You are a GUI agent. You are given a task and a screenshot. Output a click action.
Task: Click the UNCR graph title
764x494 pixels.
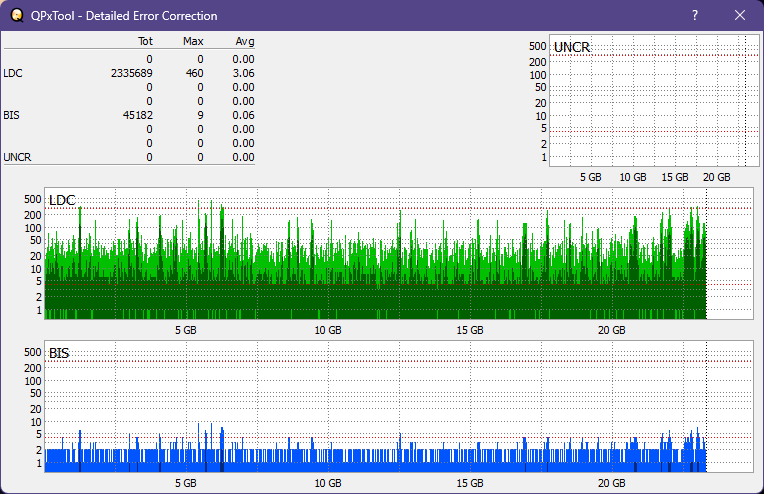point(572,47)
